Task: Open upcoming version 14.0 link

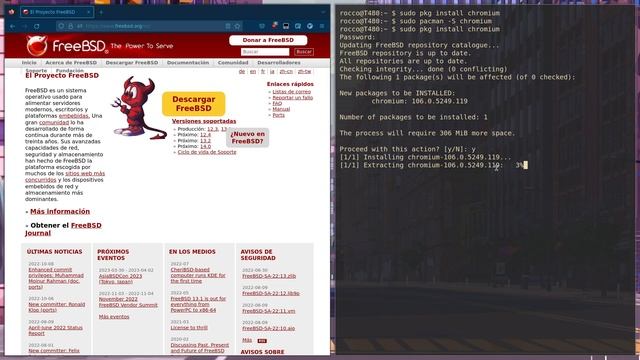Action: pyautogui.click(x=205, y=146)
